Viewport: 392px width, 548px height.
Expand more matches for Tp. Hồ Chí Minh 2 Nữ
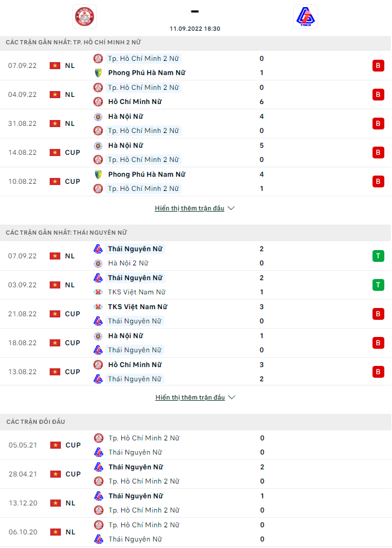tap(189, 209)
